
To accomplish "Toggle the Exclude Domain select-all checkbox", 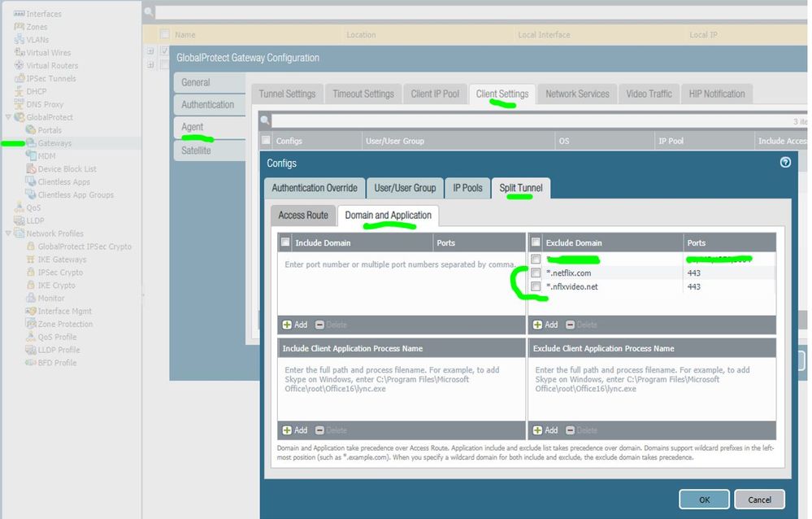I will (536, 242).
